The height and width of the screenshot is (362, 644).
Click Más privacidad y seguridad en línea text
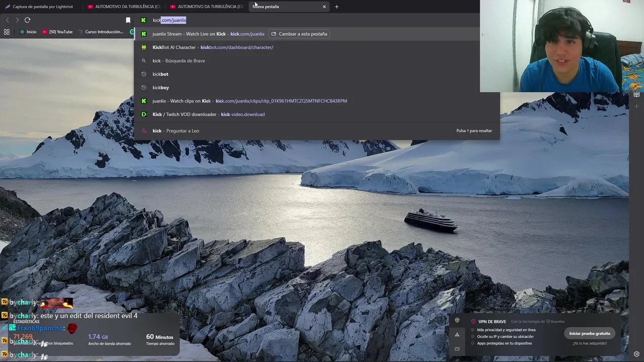pos(506,330)
